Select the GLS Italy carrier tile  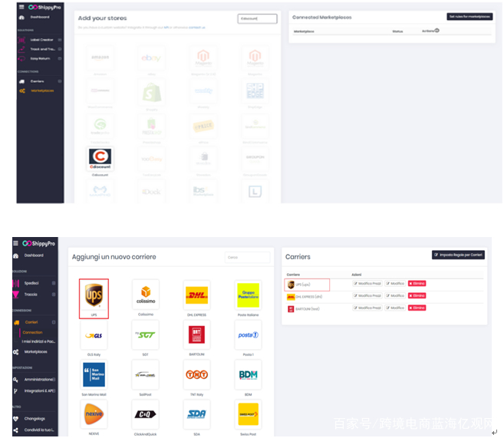tap(94, 335)
